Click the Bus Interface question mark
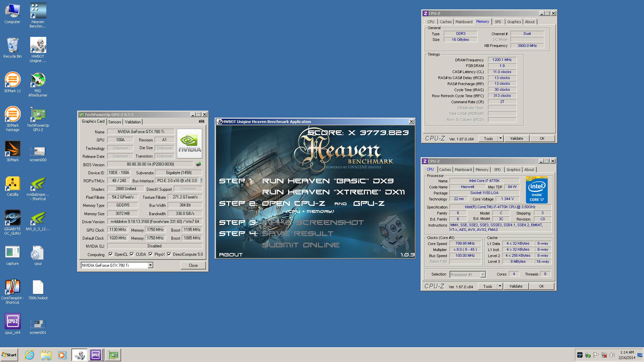The height and width of the screenshot is (362, 644). [x=201, y=181]
